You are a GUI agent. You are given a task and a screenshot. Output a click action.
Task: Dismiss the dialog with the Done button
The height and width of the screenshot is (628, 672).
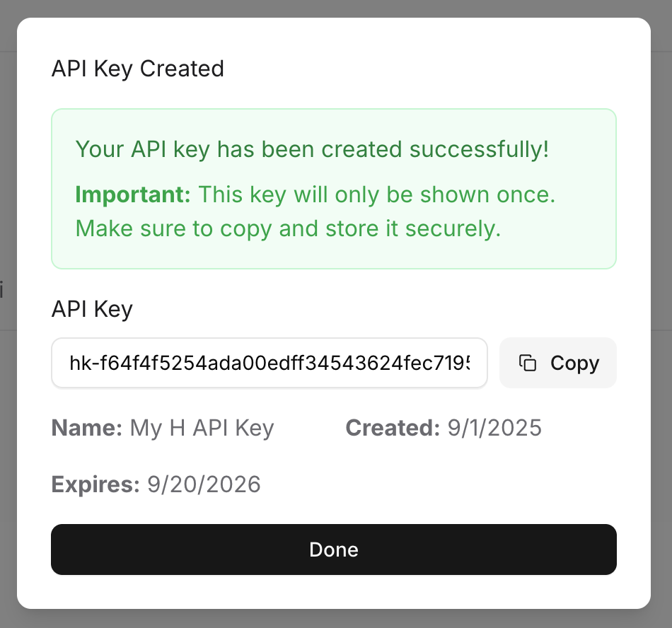[x=334, y=549]
